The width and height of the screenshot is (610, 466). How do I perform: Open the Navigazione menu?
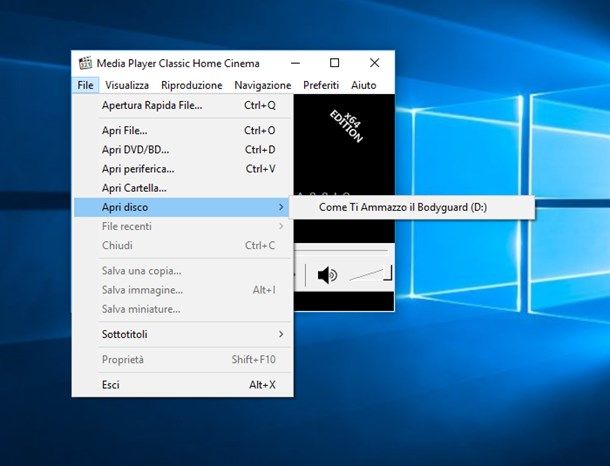pos(262,86)
